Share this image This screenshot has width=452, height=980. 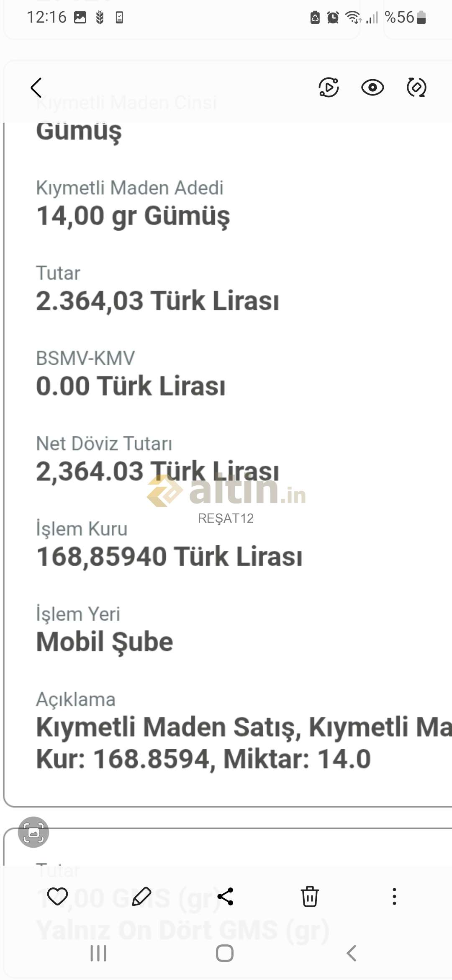point(226,896)
